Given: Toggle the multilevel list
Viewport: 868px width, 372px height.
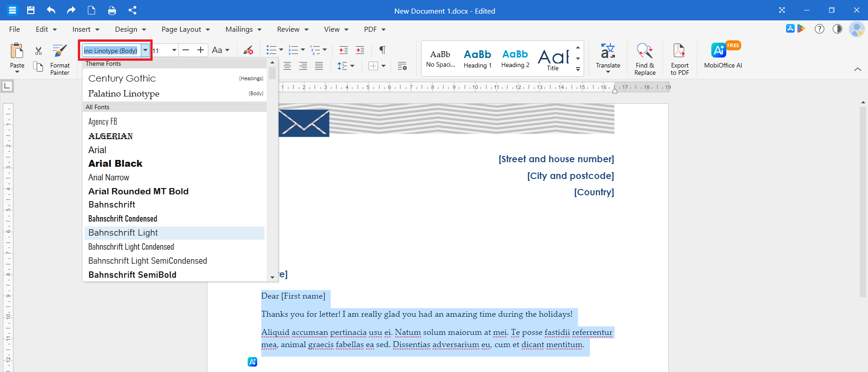Looking at the screenshot, I should tap(315, 50).
